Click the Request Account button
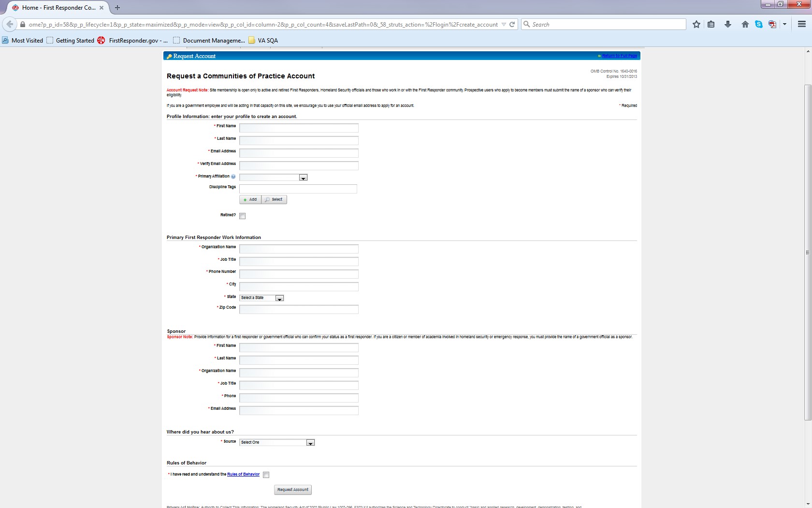 [293, 490]
